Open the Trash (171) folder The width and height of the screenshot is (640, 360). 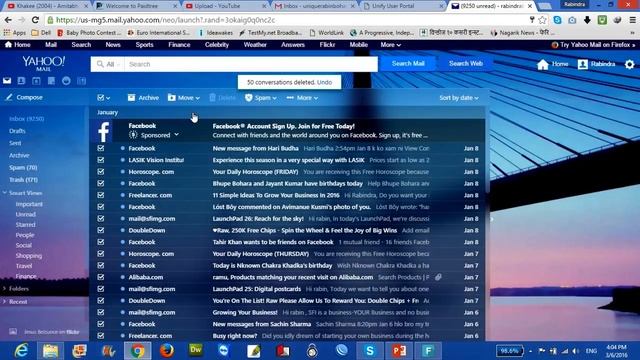point(23,180)
